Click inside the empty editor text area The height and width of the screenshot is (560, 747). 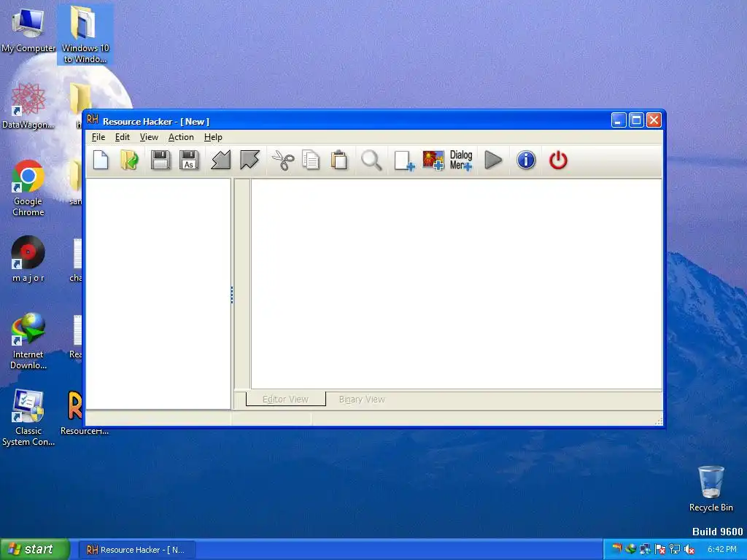coord(457,284)
